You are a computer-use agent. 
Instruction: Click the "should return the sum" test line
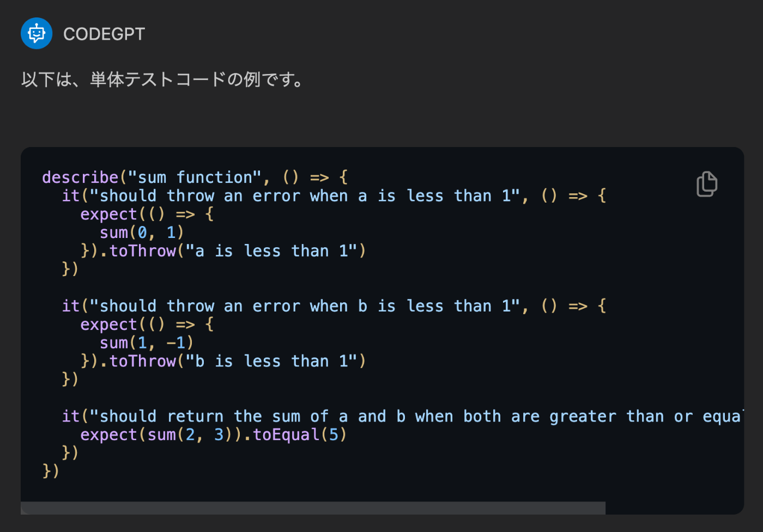[x=403, y=416]
